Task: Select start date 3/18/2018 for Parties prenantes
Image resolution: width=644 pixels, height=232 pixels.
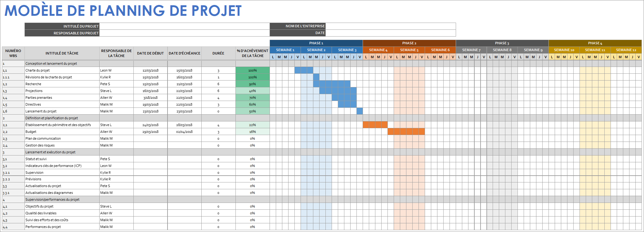Action: click(150, 98)
